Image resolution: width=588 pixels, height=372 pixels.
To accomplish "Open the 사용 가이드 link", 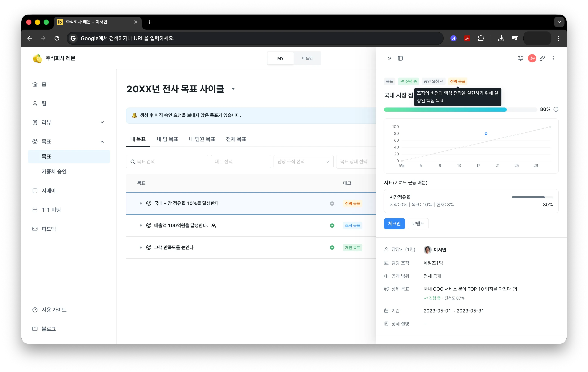I will [x=54, y=310].
